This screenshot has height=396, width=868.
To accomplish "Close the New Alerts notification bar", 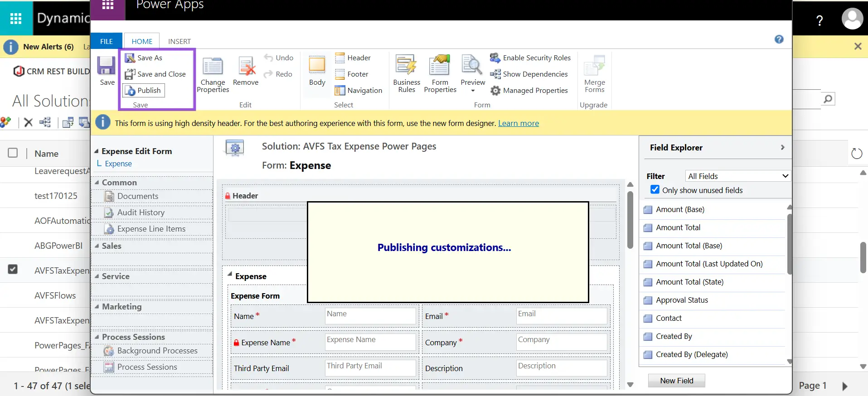I will pyautogui.click(x=858, y=46).
